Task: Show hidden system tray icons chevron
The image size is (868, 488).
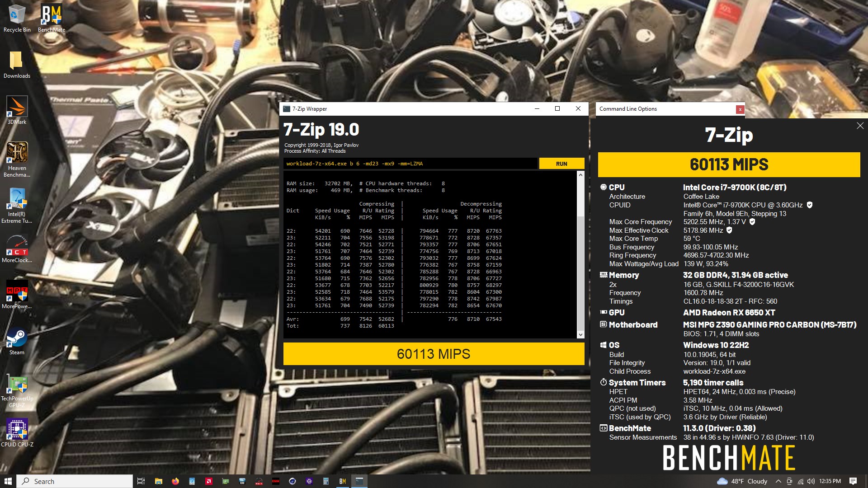Action: [778, 481]
